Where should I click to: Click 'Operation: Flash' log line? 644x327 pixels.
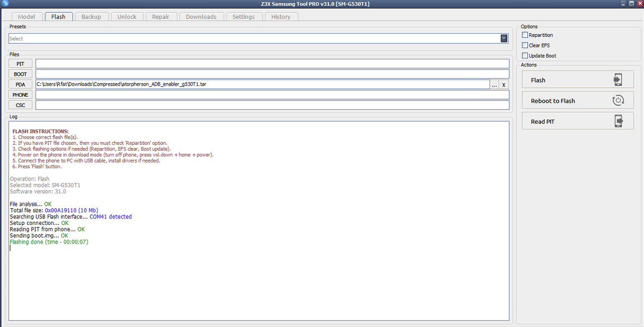tap(30, 179)
